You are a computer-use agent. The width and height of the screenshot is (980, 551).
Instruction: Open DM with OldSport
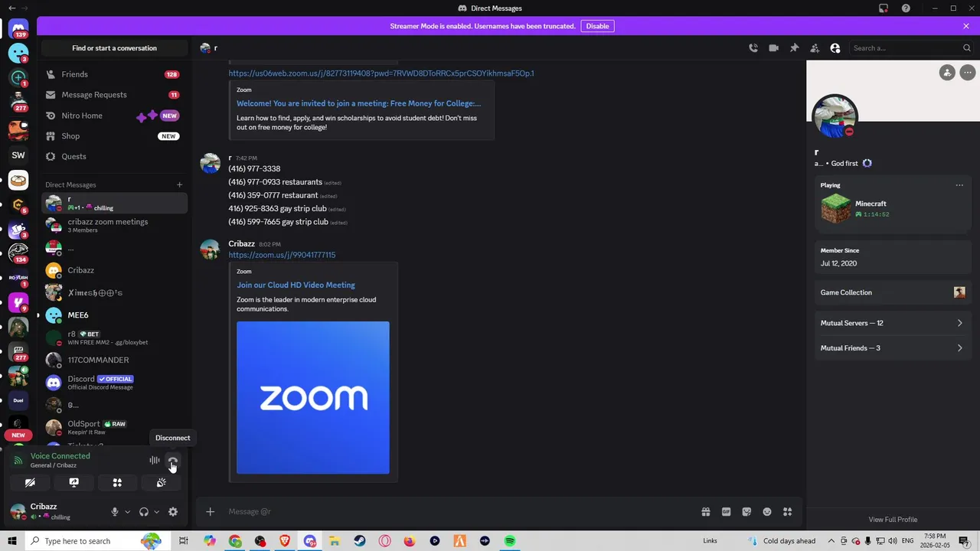click(115, 427)
